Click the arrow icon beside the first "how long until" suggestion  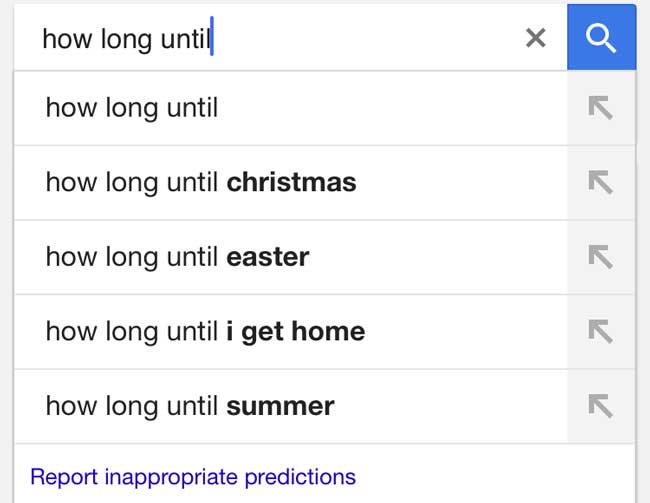pos(600,108)
